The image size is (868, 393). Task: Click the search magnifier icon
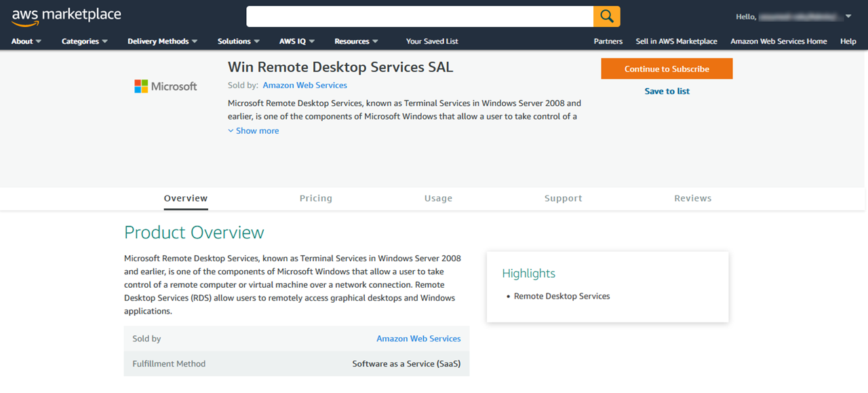[x=606, y=16]
